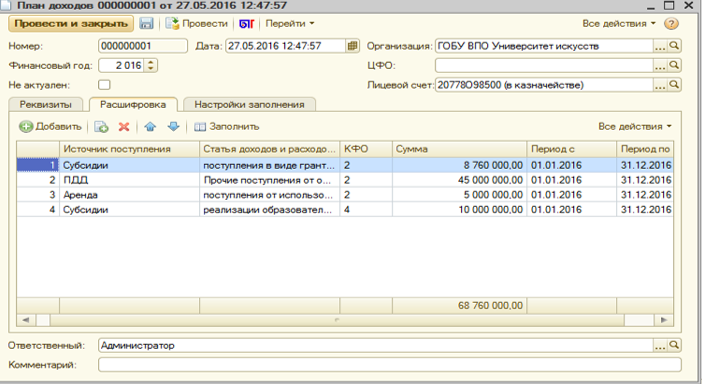Open the help question mark icon
This screenshot has width=702, height=384.
(671, 24)
